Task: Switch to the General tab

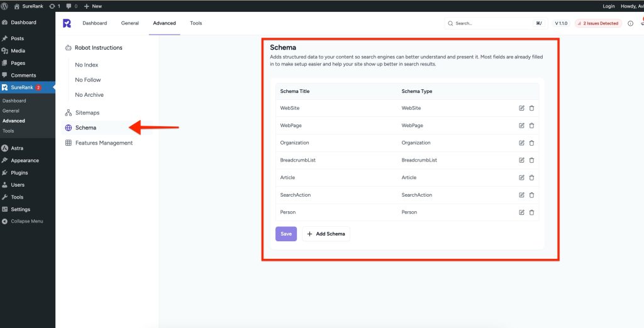Action: tap(130, 23)
